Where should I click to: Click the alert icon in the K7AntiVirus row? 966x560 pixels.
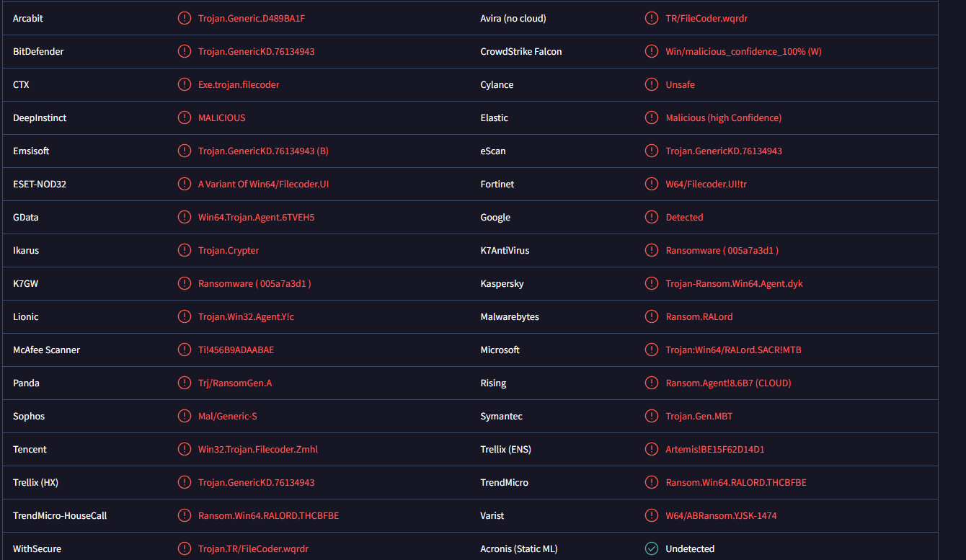click(652, 250)
